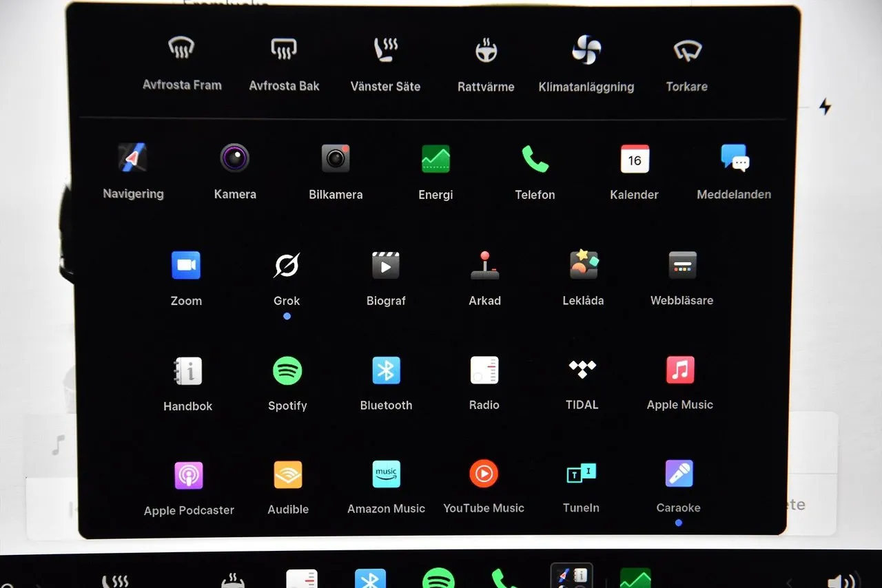Select Spotify in the bottom dock

click(x=438, y=578)
